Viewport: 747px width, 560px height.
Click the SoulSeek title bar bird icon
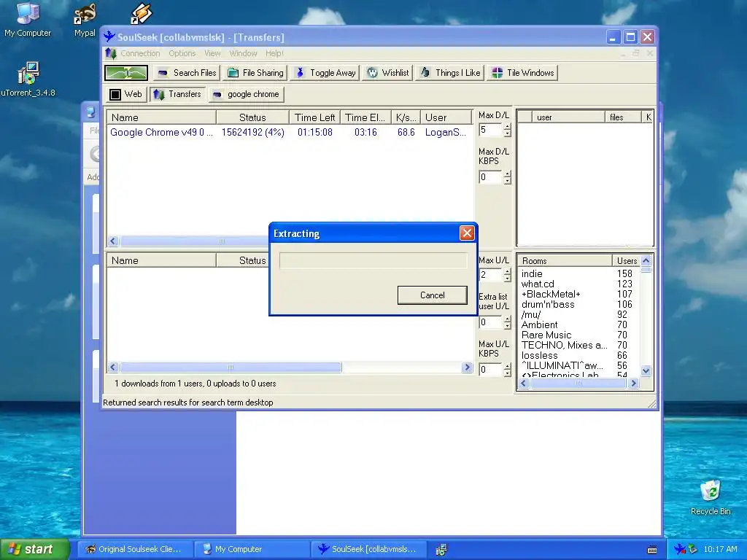[x=109, y=37]
